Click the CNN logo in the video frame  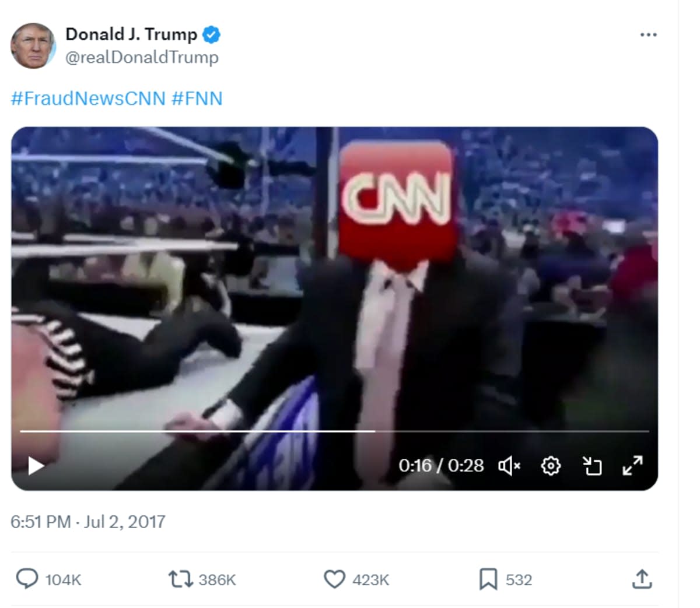[x=396, y=198]
